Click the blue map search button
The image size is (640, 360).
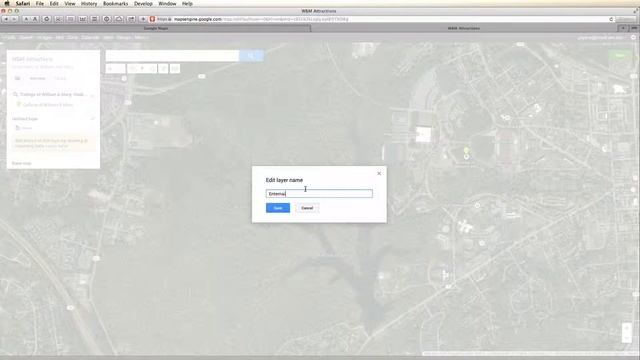pos(251,56)
